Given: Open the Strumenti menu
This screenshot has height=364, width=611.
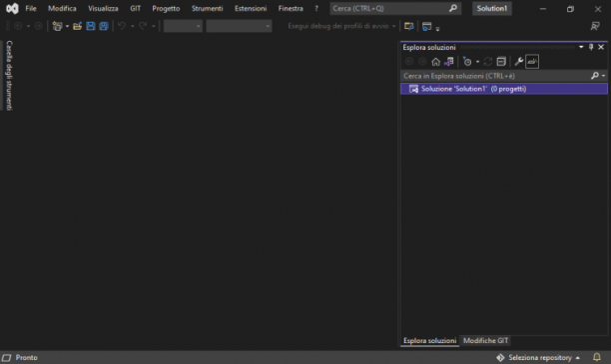Looking at the screenshot, I should (x=207, y=8).
